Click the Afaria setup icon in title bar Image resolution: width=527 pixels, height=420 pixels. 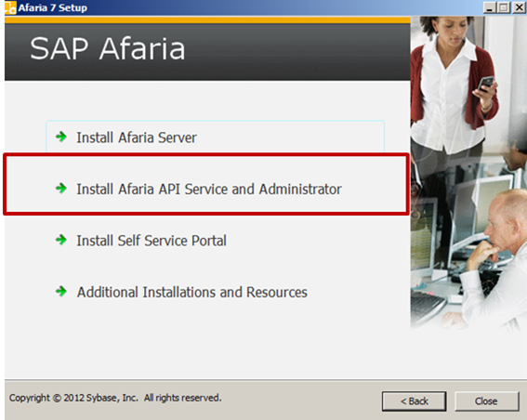click(10, 7)
